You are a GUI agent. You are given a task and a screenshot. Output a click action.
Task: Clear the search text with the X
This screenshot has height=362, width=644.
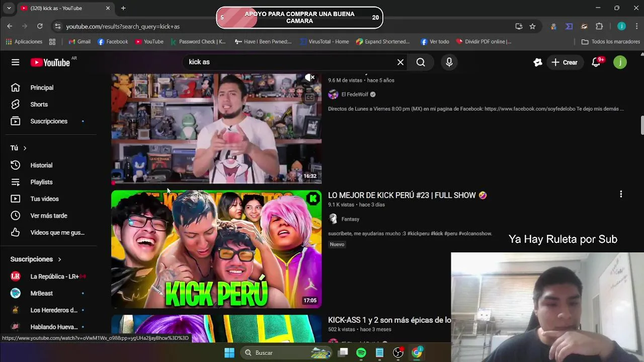coord(400,62)
